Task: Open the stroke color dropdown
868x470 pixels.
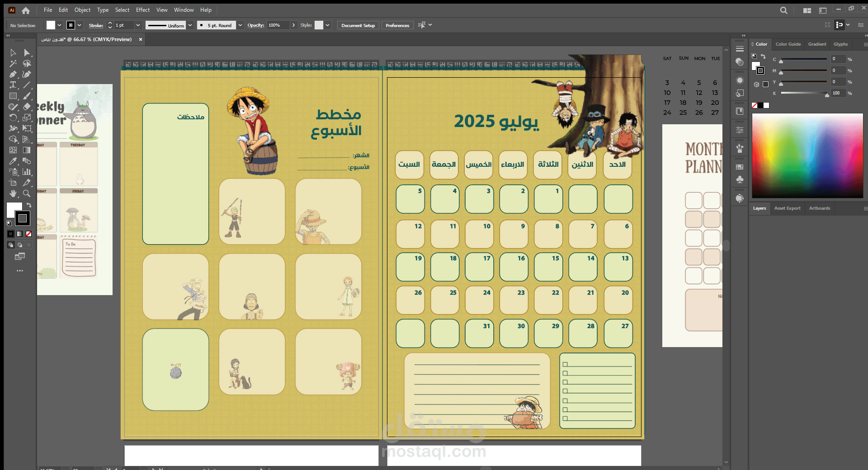Action: pos(80,25)
